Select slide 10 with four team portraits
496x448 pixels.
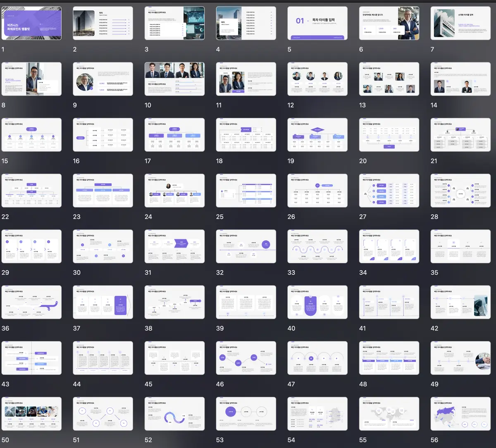pyautogui.click(x=174, y=79)
